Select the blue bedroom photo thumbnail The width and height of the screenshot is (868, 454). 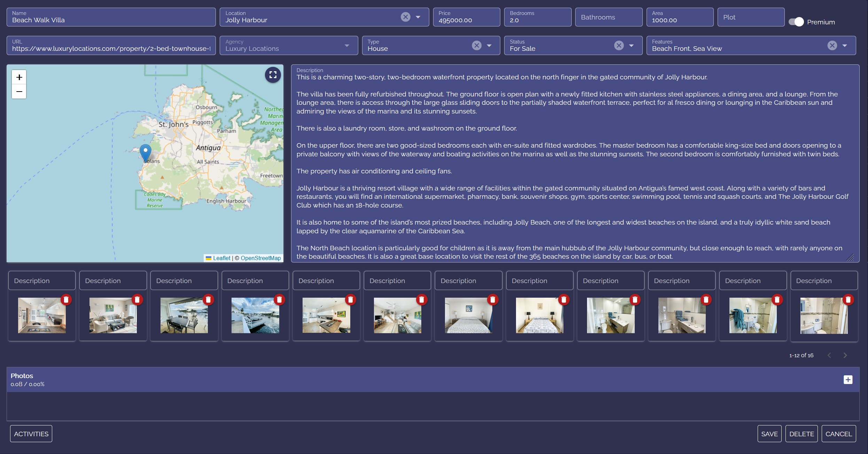click(468, 315)
